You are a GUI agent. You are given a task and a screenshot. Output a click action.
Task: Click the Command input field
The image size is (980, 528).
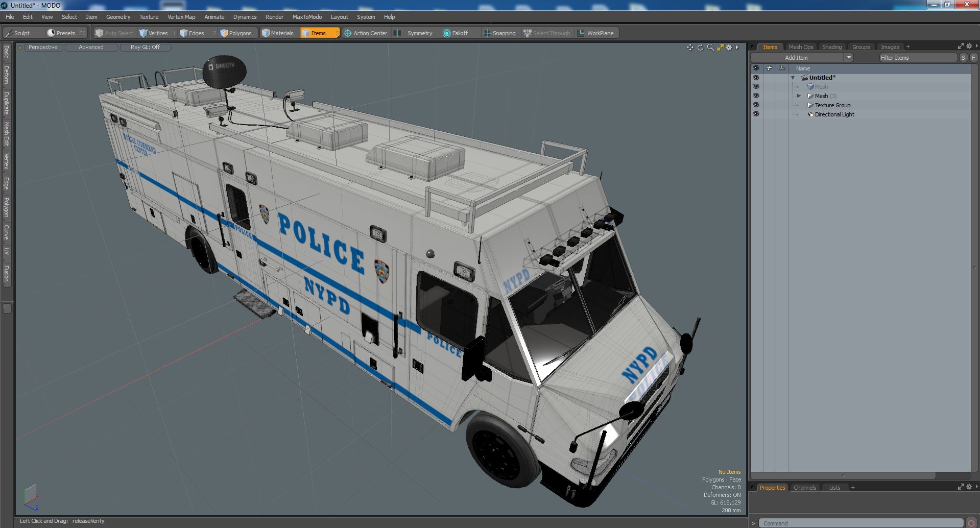tap(861, 523)
